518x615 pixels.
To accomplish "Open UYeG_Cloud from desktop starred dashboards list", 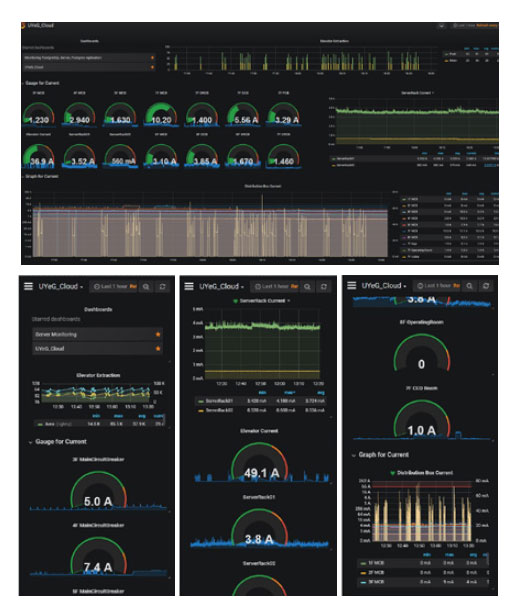I will tap(89, 67).
